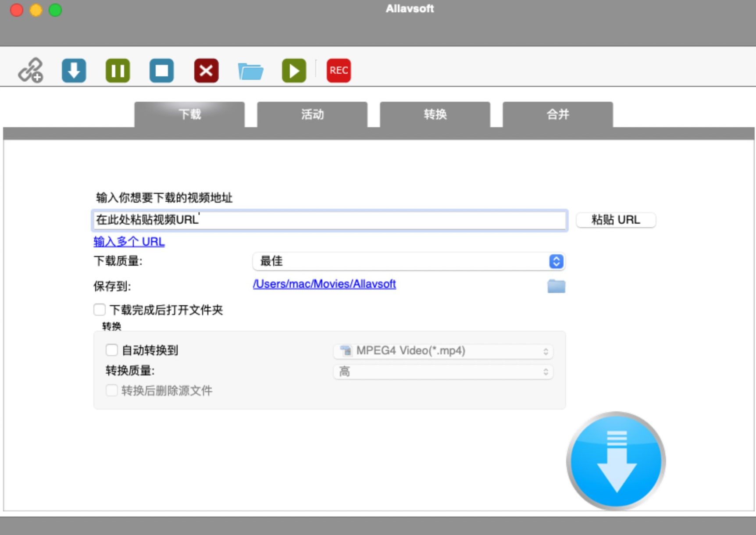Click the folder browse icon beside save path
Image resolution: width=756 pixels, height=535 pixels.
[556, 286]
